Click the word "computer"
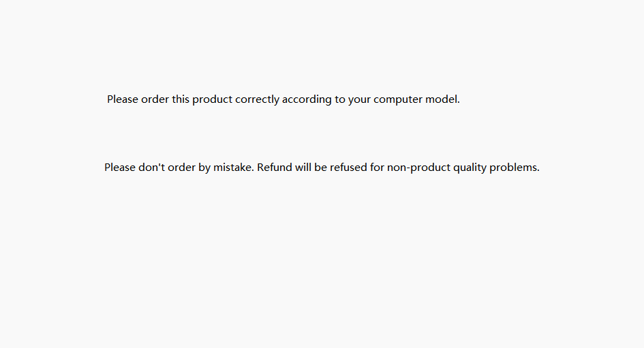 pos(398,99)
